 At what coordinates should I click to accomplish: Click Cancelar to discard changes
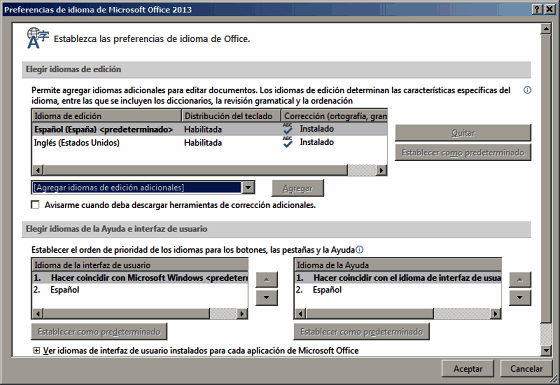coord(526,369)
